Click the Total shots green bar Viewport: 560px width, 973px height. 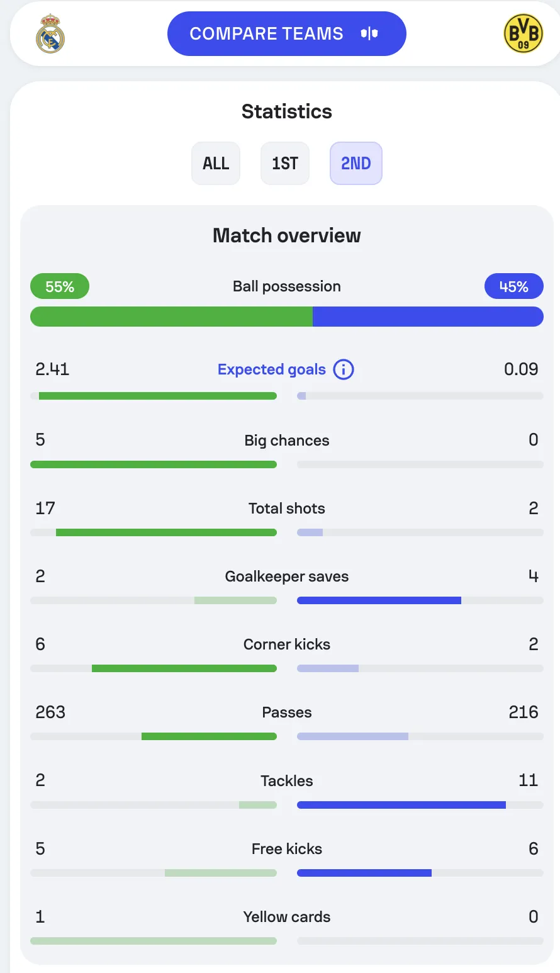tap(166, 532)
